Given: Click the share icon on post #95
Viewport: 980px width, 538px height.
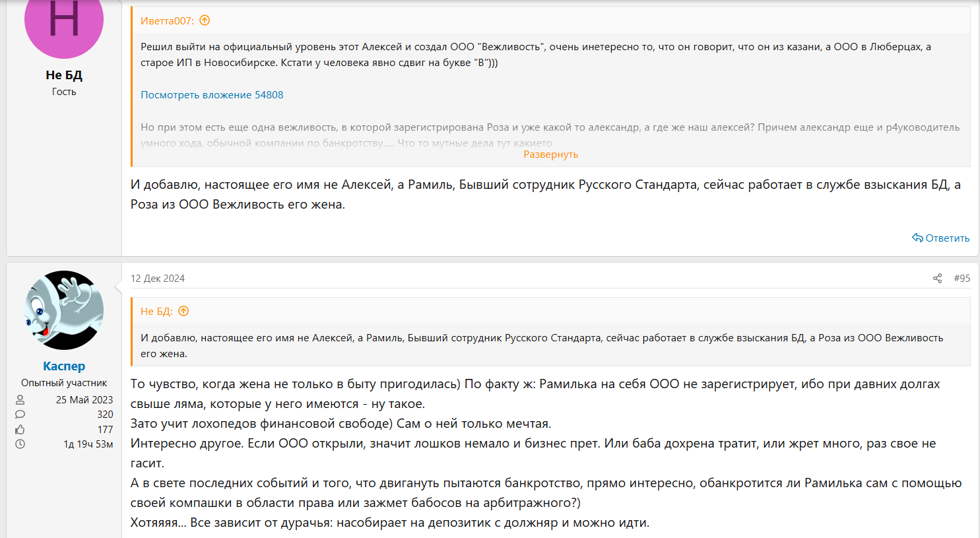Looking at the screenshot, I should [x=937, y=279].
